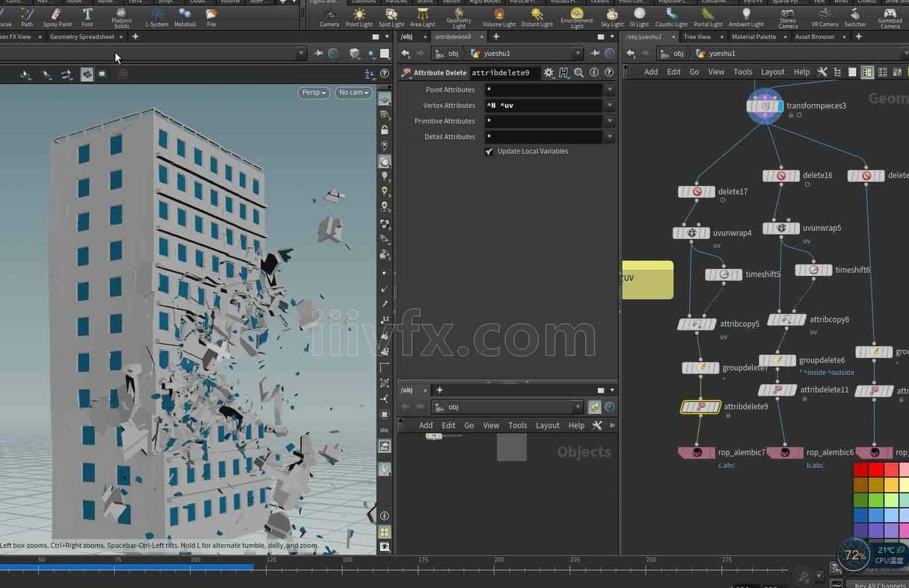
Task: Toggle the display flag on transformpieces3
Action: click(780, 106)
